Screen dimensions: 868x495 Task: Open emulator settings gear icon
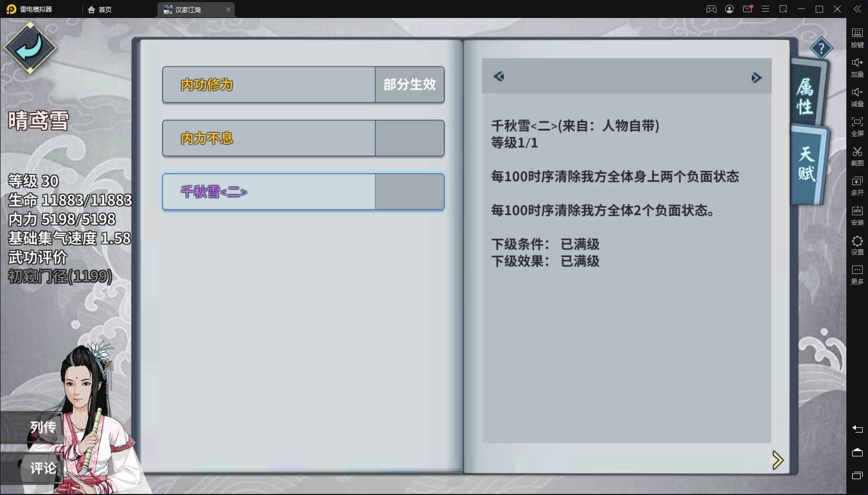(857, 244)
